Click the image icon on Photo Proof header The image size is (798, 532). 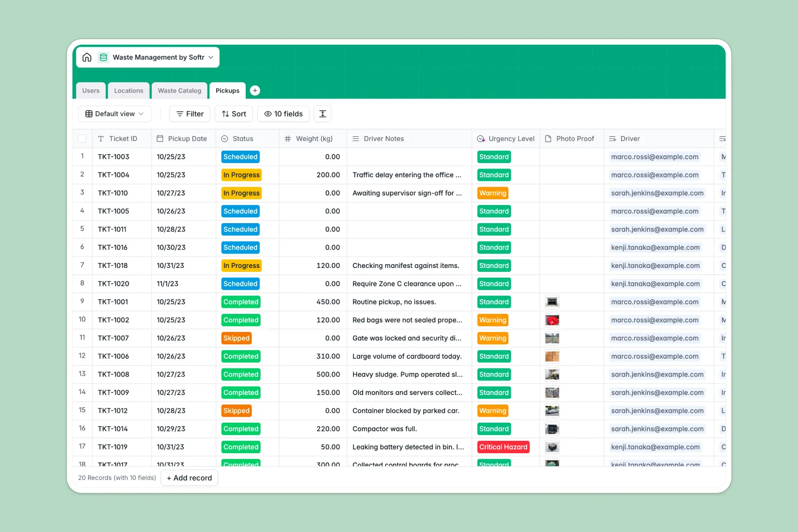click(x=548, y=138)
